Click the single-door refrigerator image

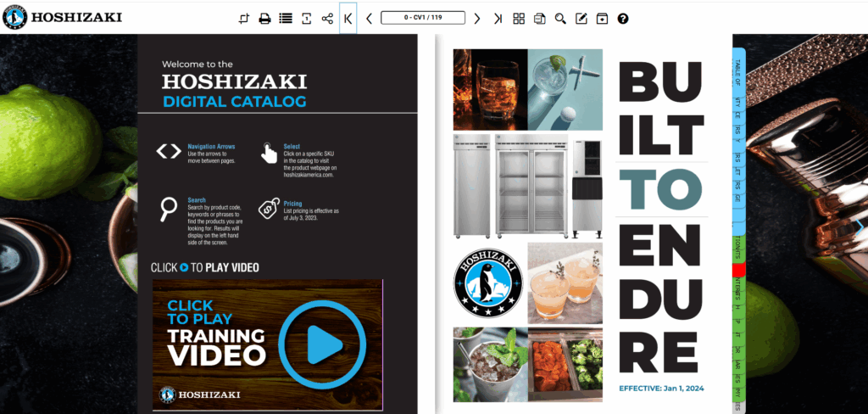472,186
